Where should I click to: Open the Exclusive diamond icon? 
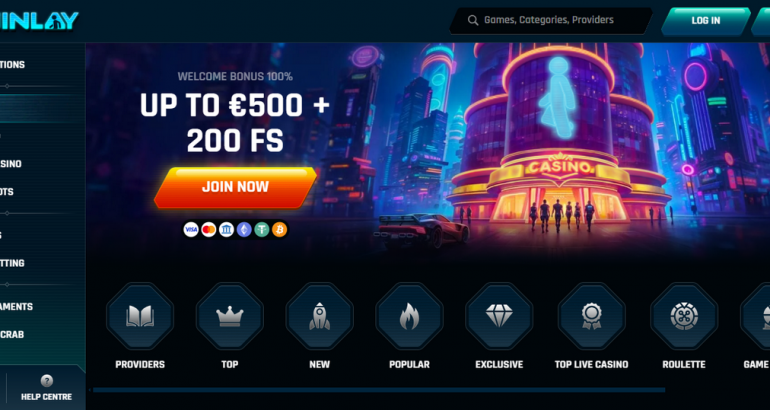499,316
